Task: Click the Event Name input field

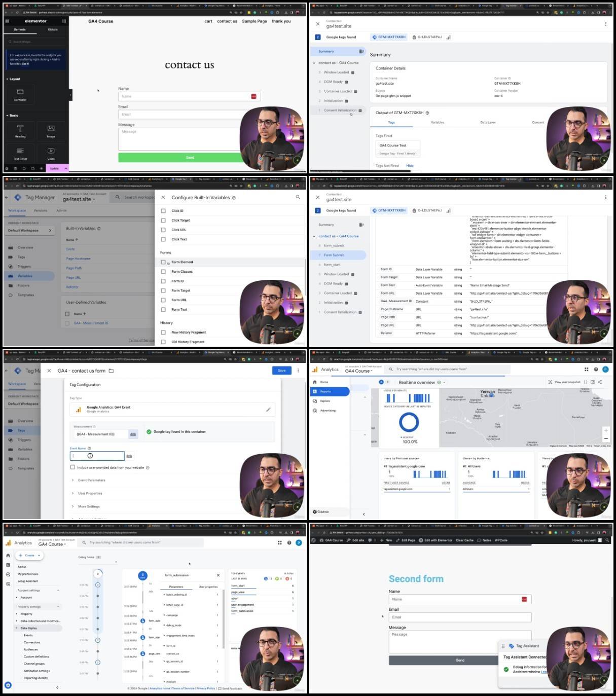Action: click(x=97, y=456)
